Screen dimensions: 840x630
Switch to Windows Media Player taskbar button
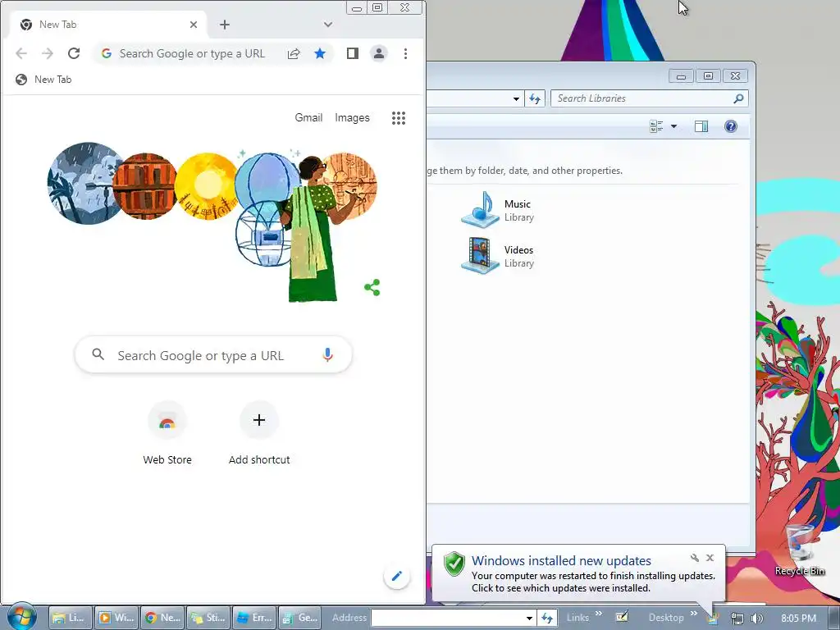(x=116, y=618)
